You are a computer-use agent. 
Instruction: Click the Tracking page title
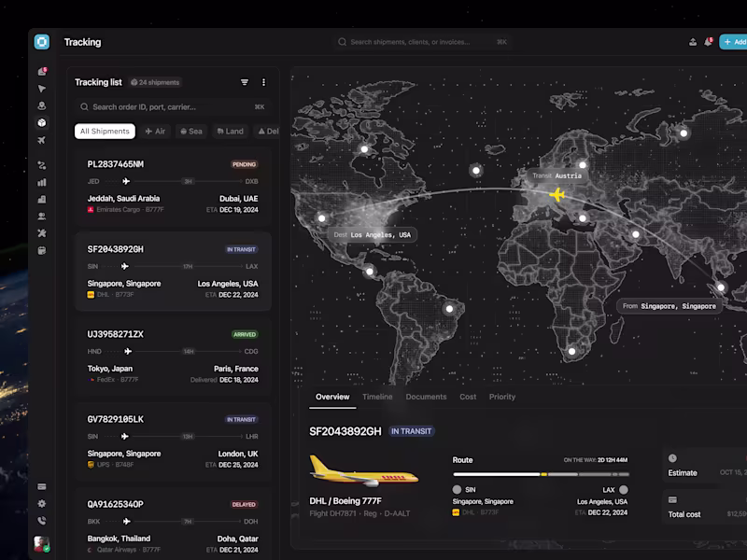pos(82,42)
